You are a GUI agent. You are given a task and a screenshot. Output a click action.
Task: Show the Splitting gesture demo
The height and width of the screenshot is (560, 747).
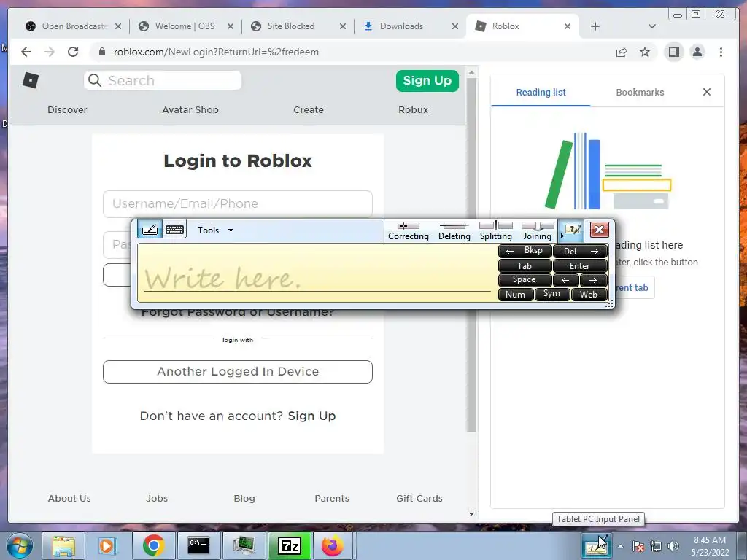click(x=496, y=231)
